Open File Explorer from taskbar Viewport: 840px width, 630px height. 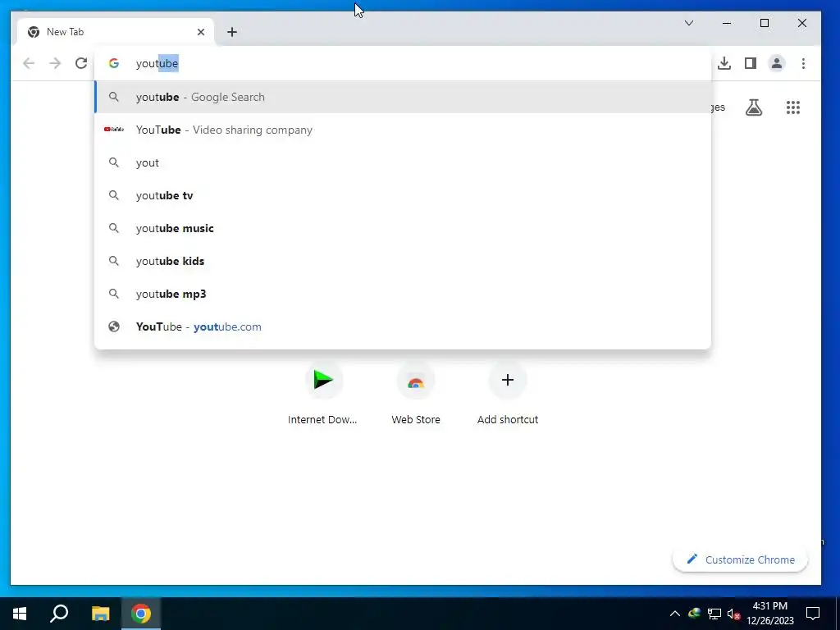pos(100,614)
